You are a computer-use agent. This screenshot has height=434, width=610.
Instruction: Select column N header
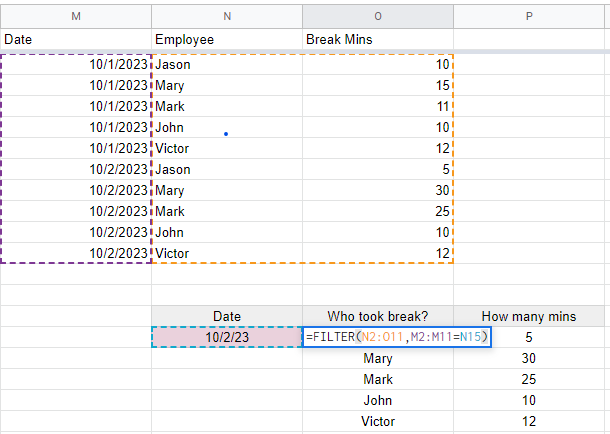pos(227,16)
